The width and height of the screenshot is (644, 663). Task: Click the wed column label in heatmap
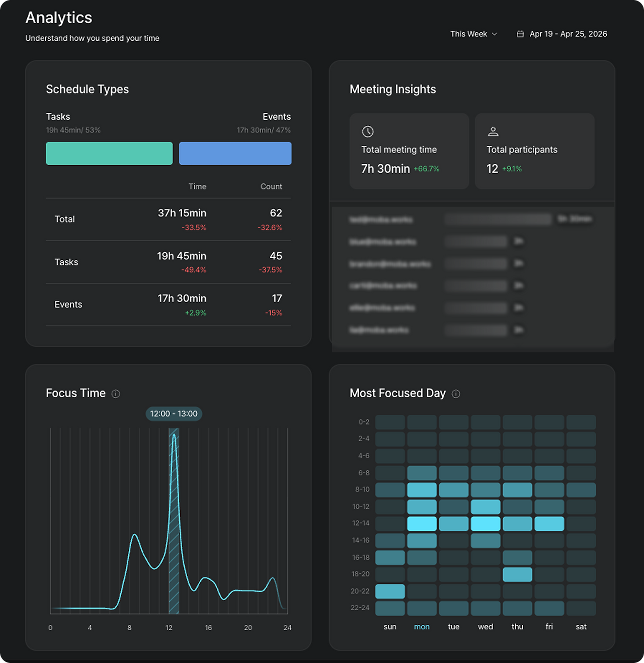[486, 627]
